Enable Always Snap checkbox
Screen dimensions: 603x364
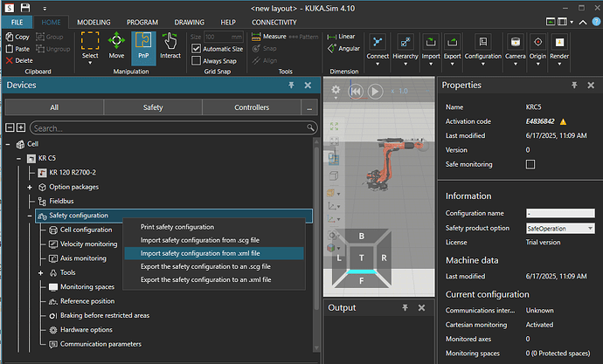pyautogui.click(x=196, y=61)
